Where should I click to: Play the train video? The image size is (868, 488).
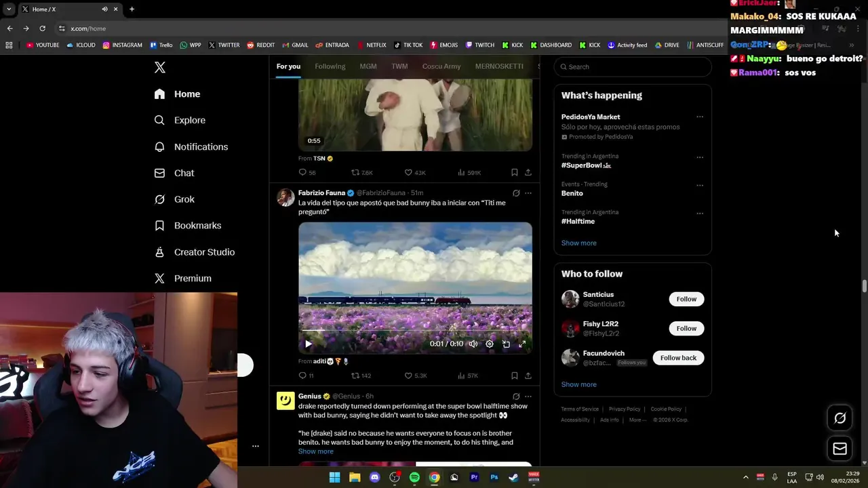[308, 344]
